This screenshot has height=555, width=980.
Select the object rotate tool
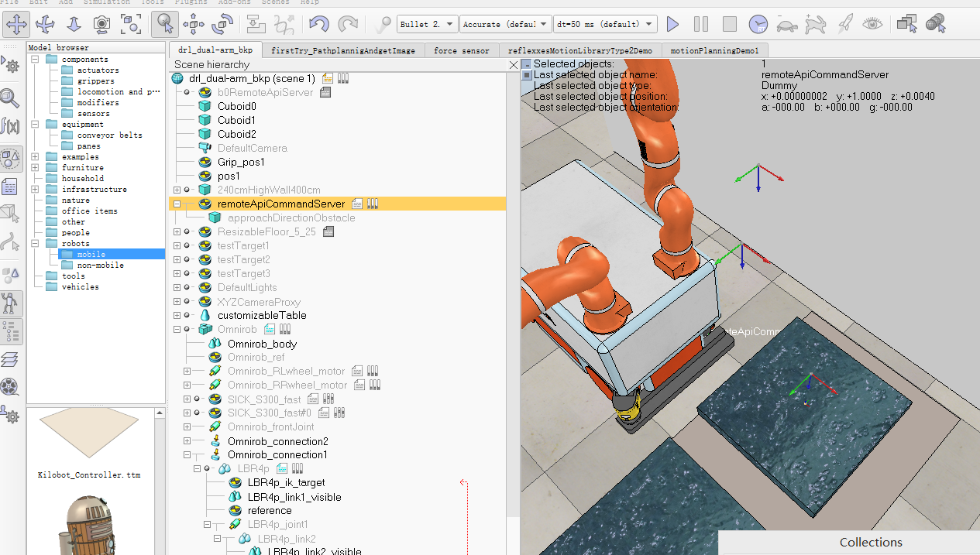tap(222, 24)
